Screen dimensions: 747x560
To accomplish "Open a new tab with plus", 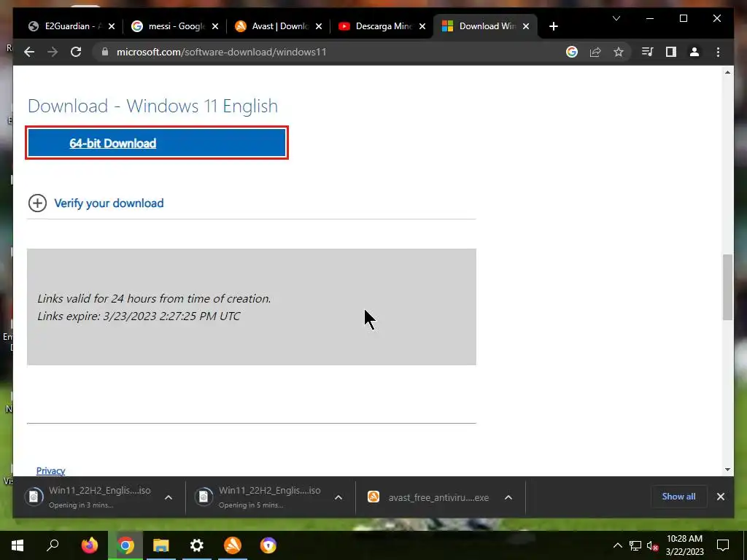I will [x=553, y=26].
